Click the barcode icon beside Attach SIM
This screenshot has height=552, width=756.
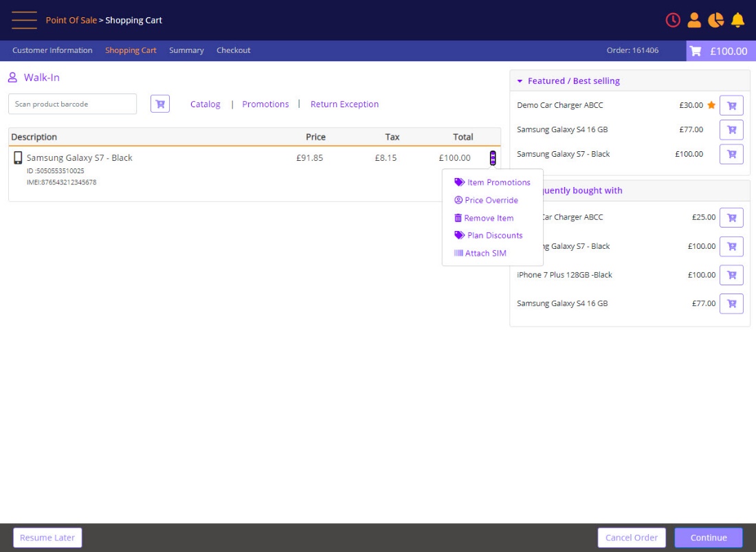pyautogui.click(x=458, y=253)
